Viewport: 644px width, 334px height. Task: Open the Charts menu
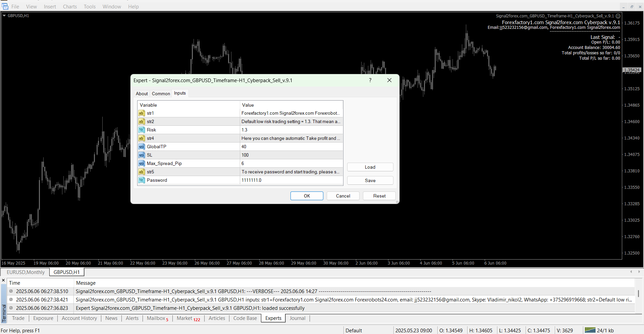pos(70,7)
